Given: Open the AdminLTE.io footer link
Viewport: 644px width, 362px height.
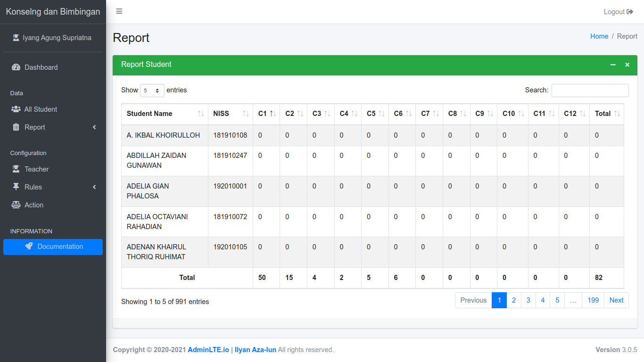Looking at the screenshot, I should coord(208,350).
